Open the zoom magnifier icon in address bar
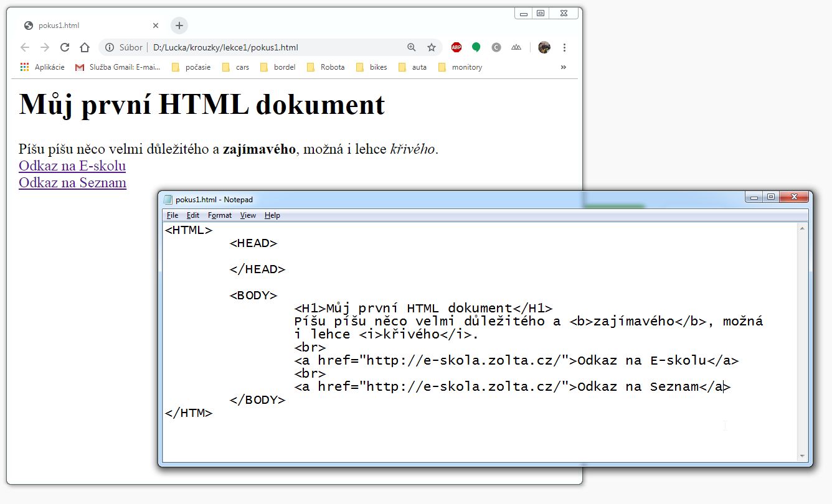 pos(411,47)
